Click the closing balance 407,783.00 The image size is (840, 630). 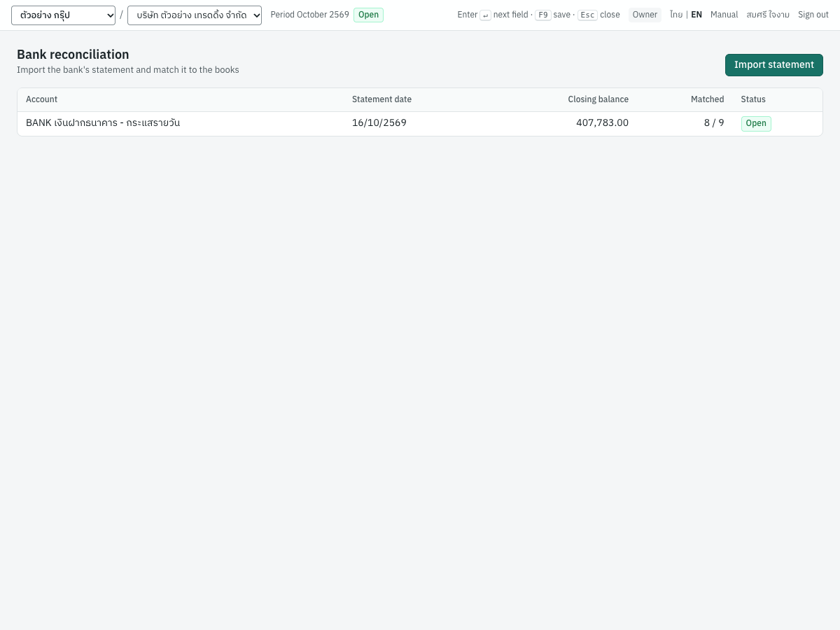click(602, 123)
